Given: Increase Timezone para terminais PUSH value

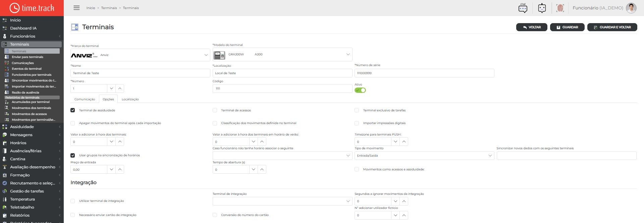Looking at the screenshot, I should (x=404, y=142).
